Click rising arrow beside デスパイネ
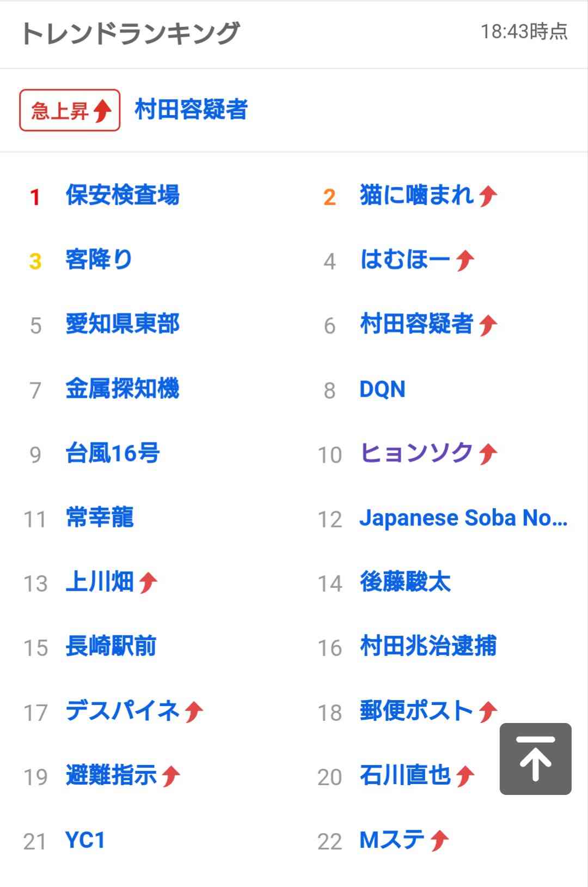The height and width of the screenshot is (887, 588). [x=194, y=712]
